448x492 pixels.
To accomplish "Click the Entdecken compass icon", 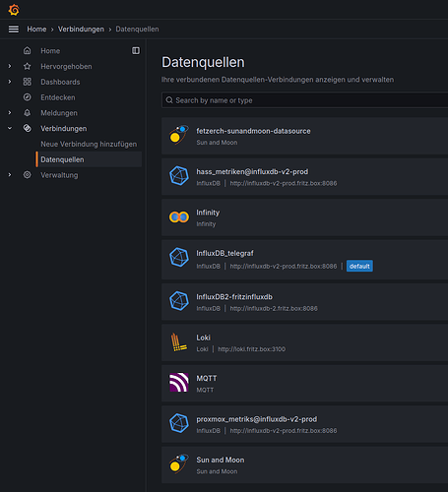I will (28, 97).
